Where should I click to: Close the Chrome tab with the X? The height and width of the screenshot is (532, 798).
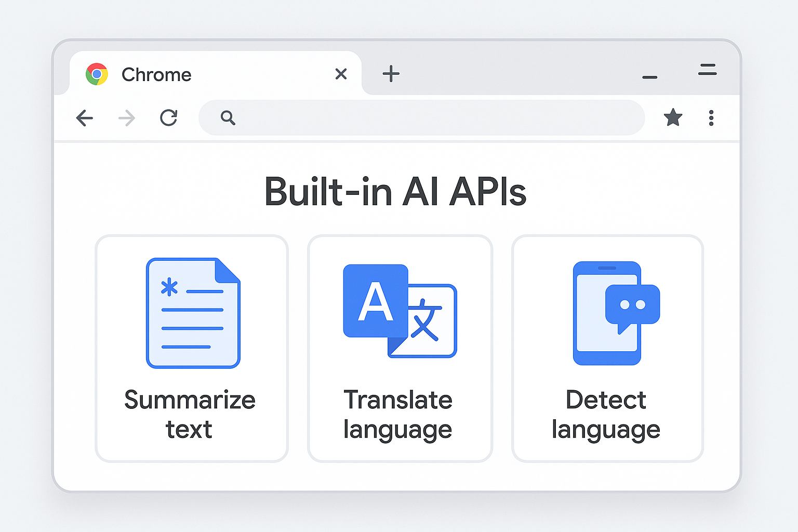click(x=341, y=74)
